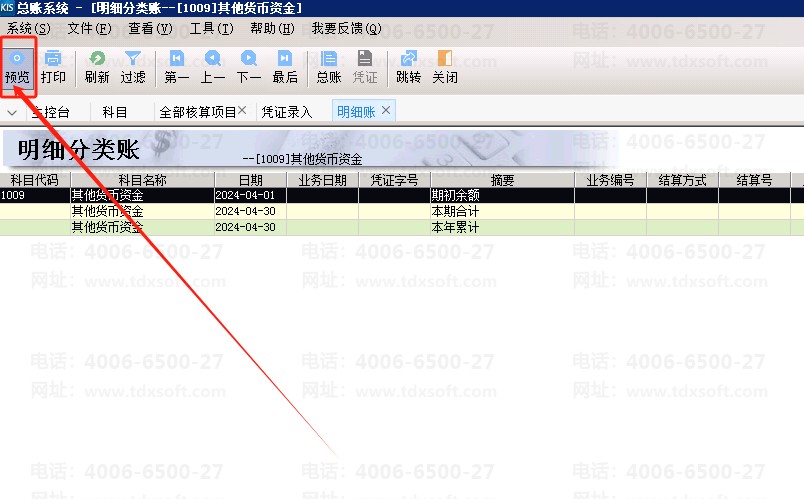Open the 工具(T) menu

coord(211,29)
